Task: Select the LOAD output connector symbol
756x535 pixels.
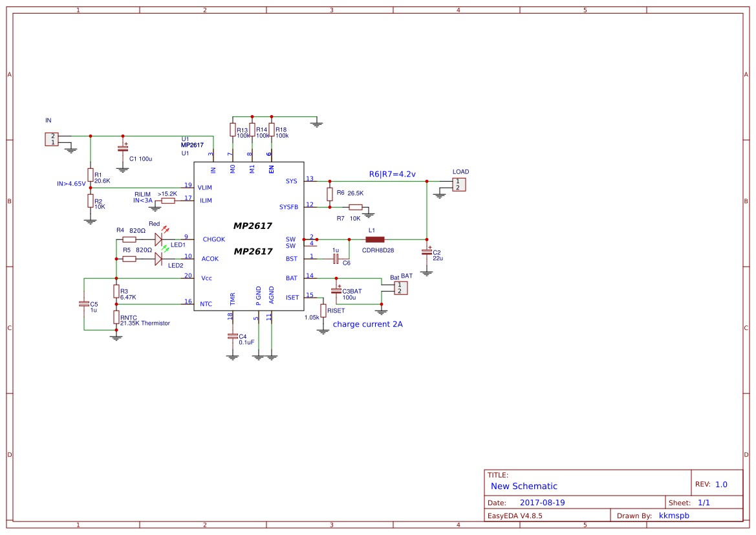Action: pyautogui.click(x=459, y=184)
